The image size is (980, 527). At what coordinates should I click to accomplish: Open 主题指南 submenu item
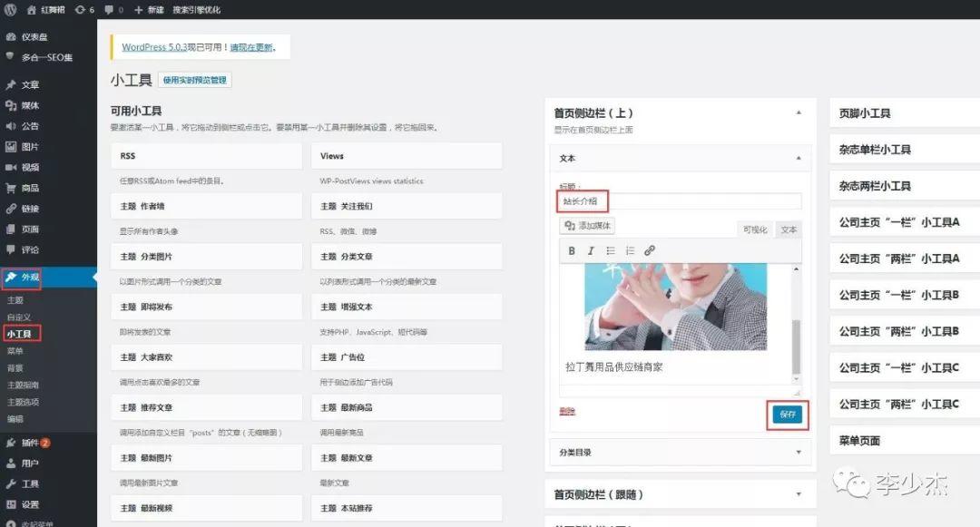tap(23, 385)
